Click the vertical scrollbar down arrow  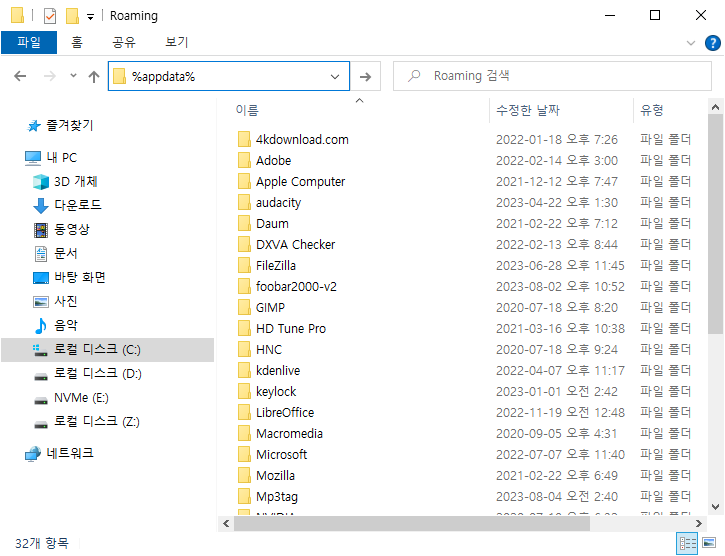pos(715,507)
